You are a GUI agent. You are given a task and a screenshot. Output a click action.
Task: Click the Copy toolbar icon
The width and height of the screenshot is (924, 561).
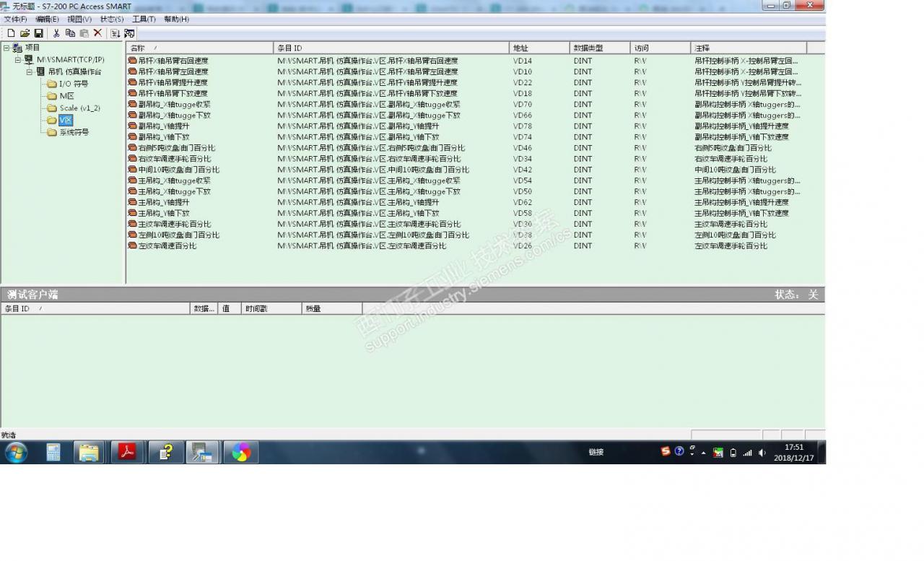pos(70,33)
